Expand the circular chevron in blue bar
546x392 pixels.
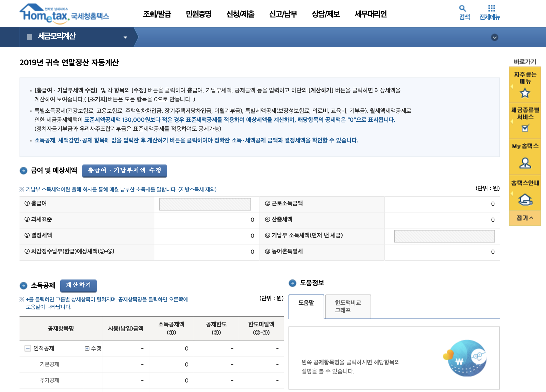(494, 37)
